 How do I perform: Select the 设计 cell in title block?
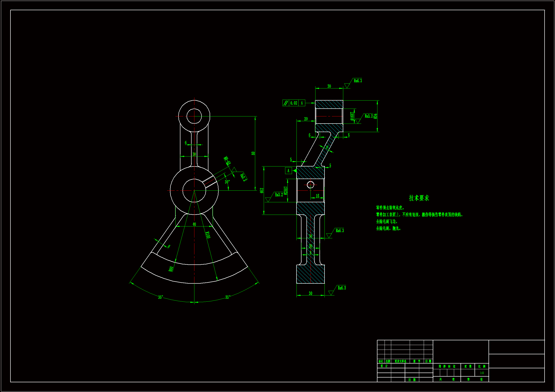(x=384, y=366)
